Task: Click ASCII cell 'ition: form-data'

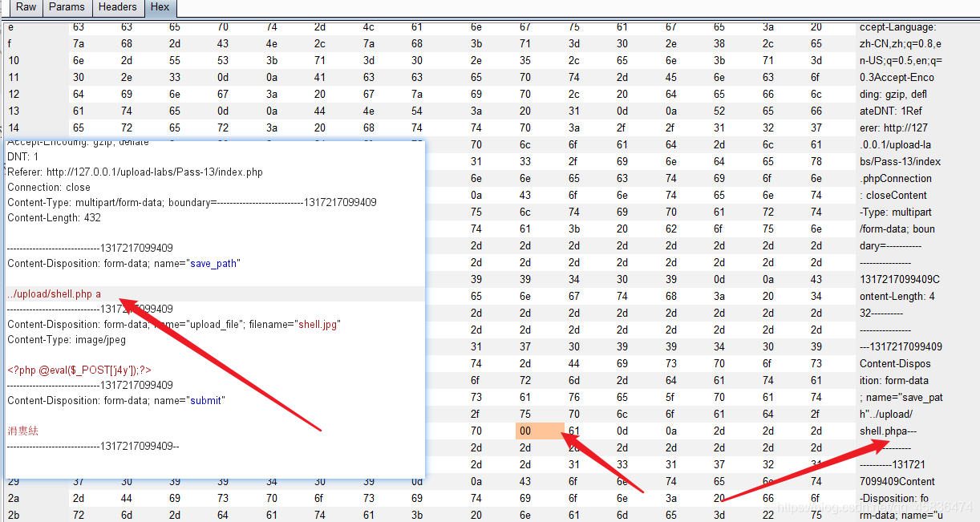Action: pos(893,381)
